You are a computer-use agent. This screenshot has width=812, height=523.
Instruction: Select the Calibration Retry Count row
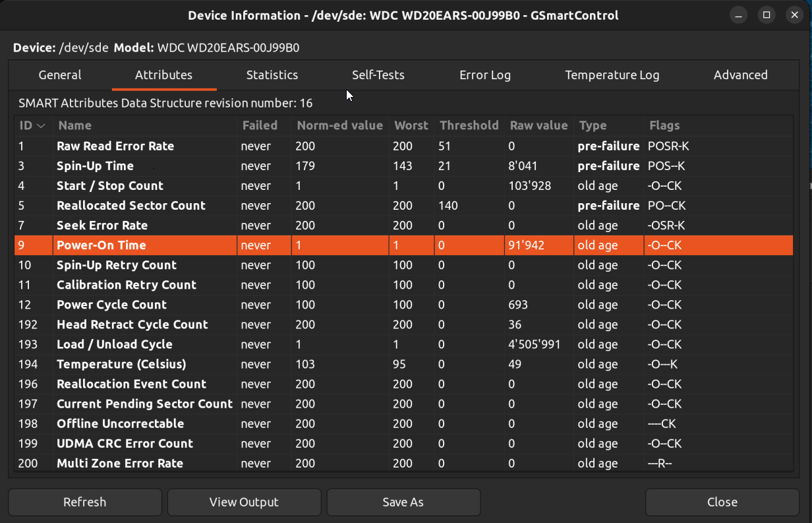[x=404, y=285]
